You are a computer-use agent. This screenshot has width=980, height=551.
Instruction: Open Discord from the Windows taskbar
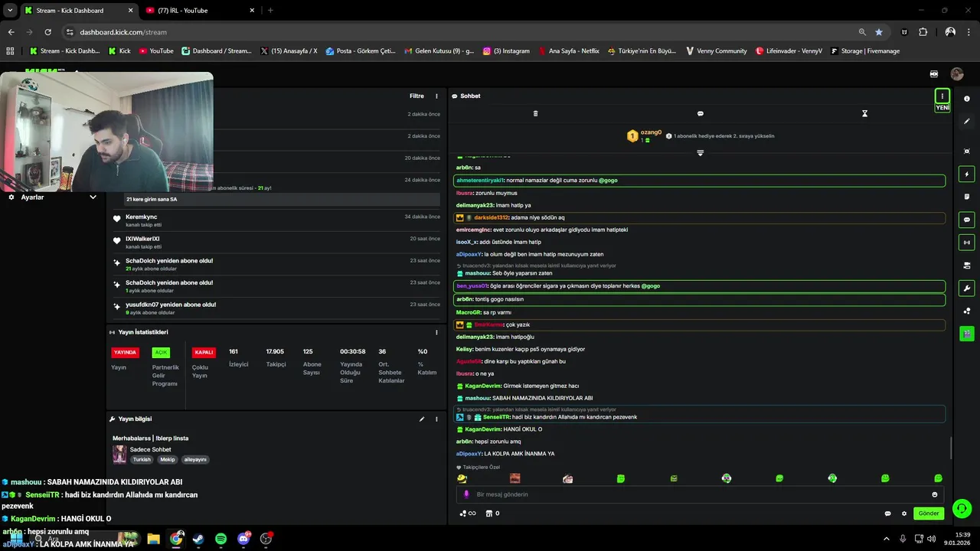(243, 539)
